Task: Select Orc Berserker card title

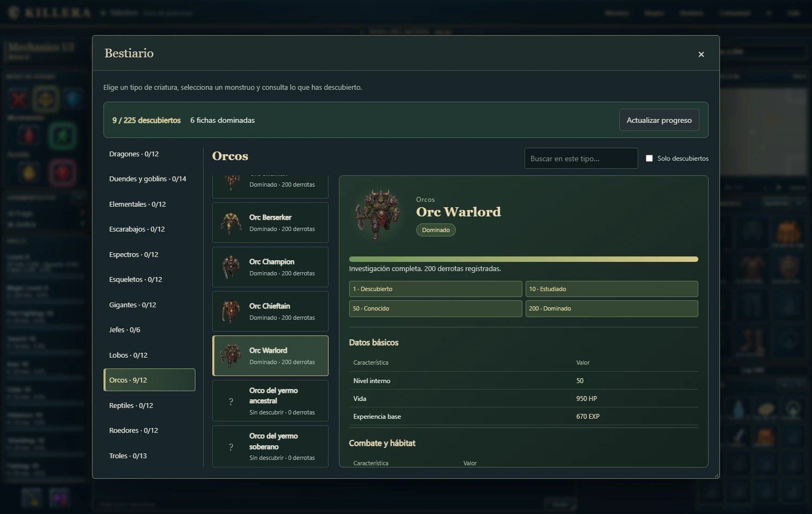Action: tap(270, 217)
